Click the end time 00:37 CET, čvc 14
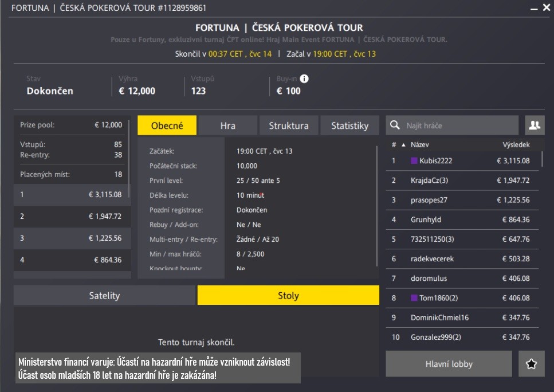Screen dimensions: 554x392 [x=240, y=54]
